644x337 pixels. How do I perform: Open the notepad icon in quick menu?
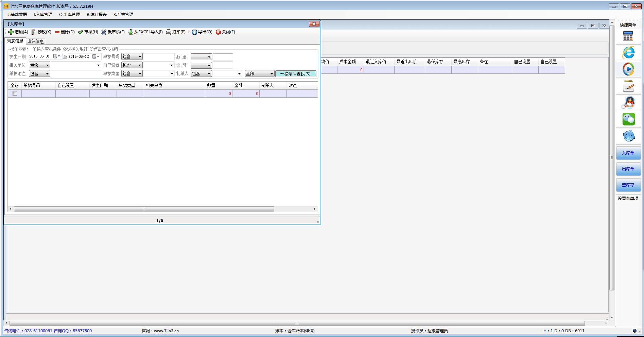click(x=628, y=86)
